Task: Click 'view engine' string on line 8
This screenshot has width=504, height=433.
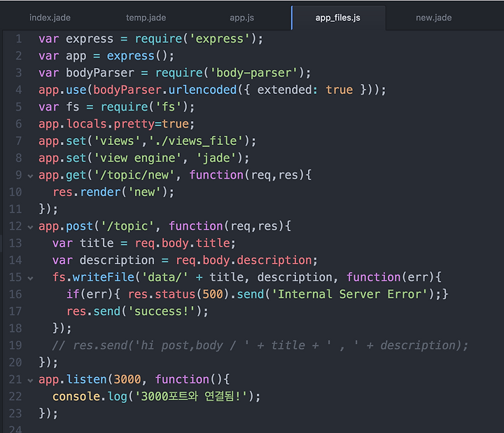Action: (x=138, y=158)
